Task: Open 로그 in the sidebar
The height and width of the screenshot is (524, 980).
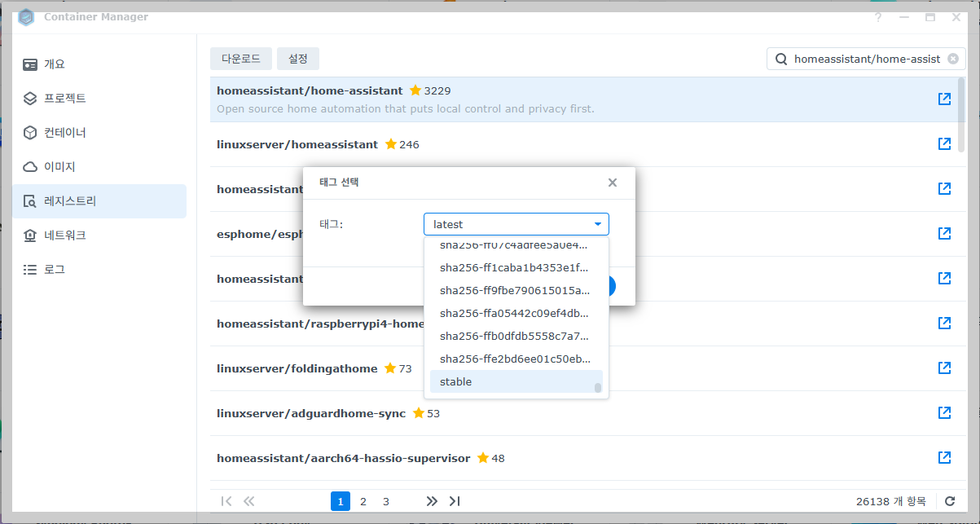Action: [x=99, y=269]
